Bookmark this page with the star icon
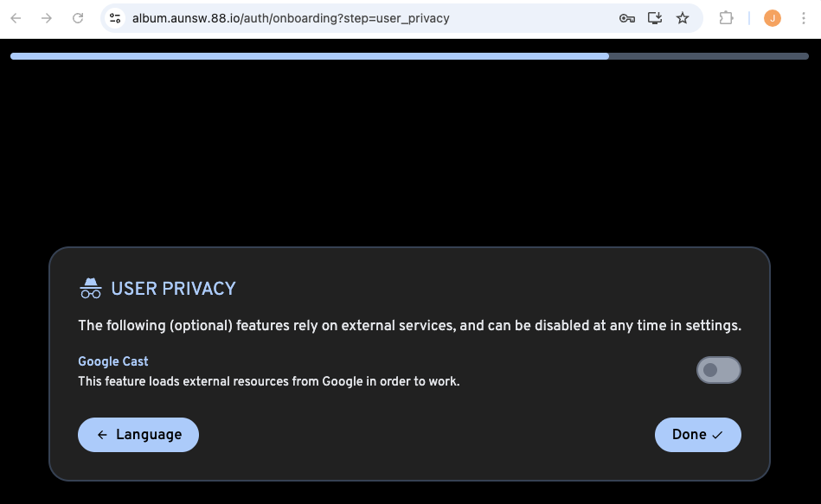Viewport: 821px width, 504px height. click(683, 17)
